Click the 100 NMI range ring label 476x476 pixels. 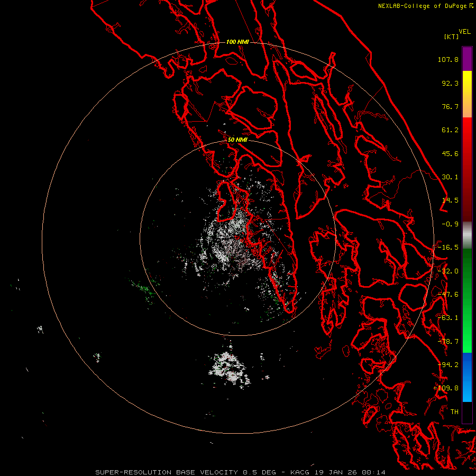[x=237, y=42]
